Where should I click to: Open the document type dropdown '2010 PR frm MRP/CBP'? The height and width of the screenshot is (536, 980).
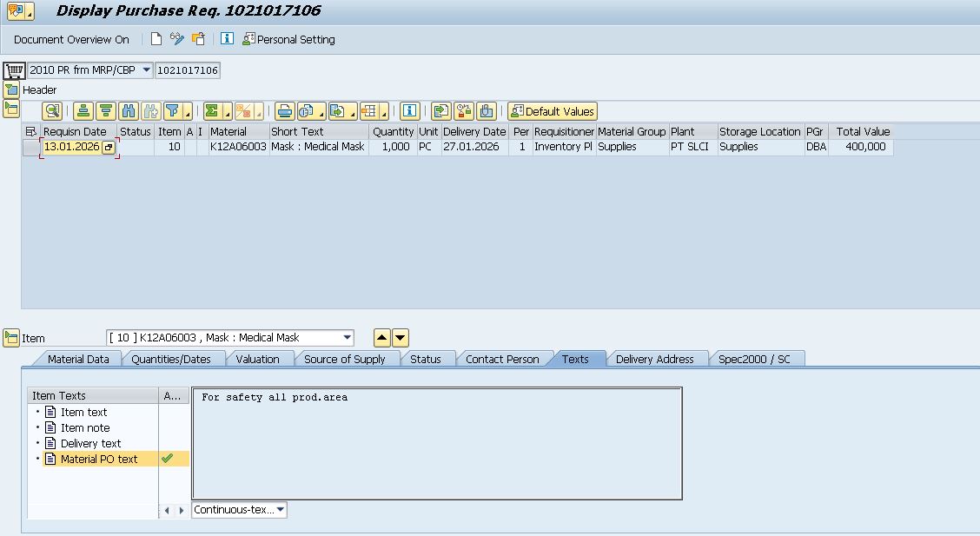point(145,70)
